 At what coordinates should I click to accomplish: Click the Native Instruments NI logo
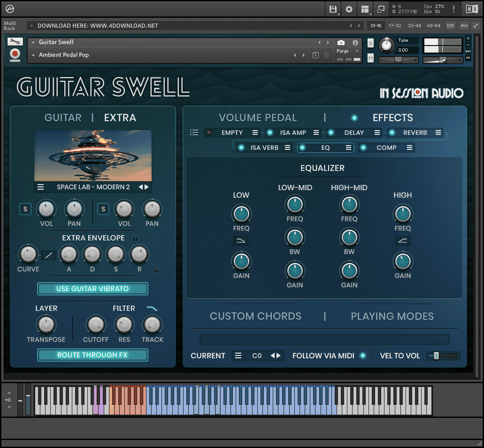(472, 9)
